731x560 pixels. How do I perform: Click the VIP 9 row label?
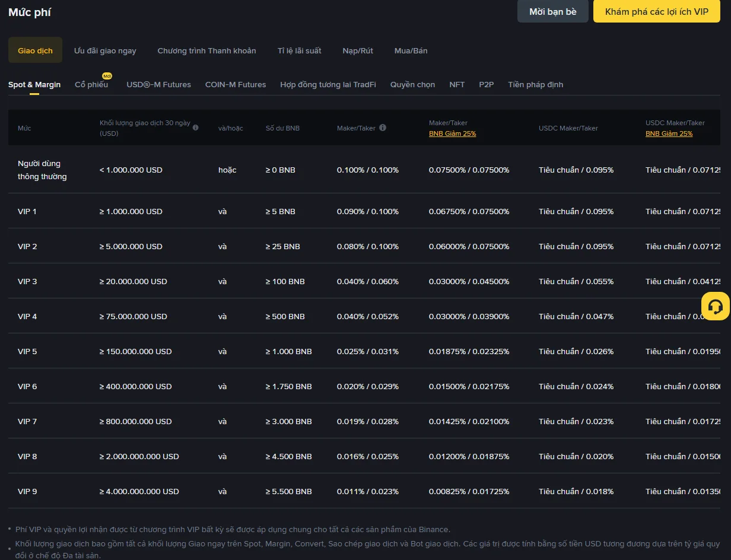pos(27,491)
